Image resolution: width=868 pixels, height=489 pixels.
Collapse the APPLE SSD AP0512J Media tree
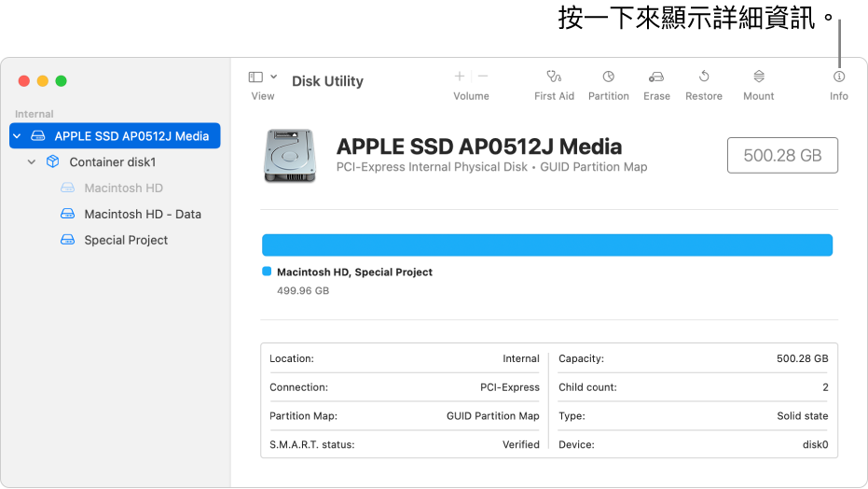coord(17,135)
